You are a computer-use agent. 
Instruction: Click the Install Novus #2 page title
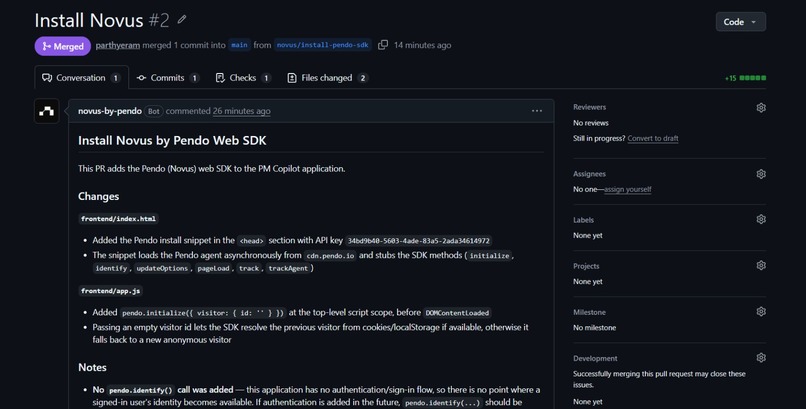tap(102, 21)
